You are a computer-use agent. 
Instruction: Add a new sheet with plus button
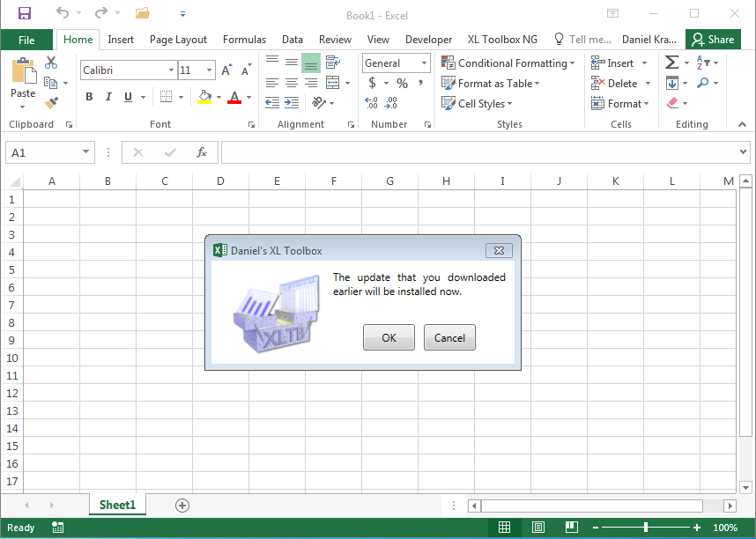(182, 506)
